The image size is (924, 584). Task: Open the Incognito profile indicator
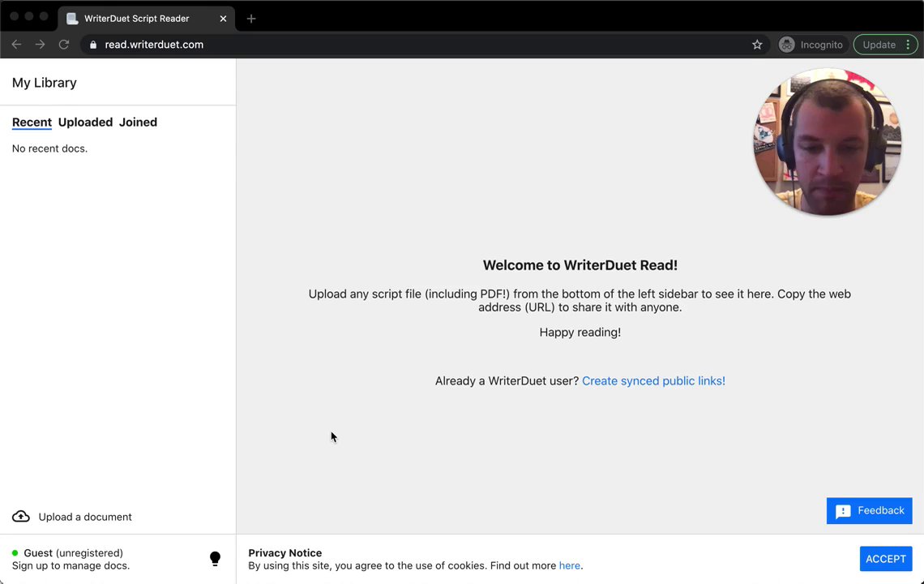point(811,45)
